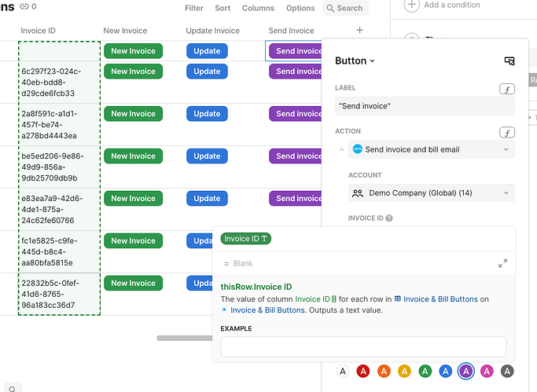The image size is (537, 392).
Task: Open the Button type dropdown
Action: click(355, 61)
